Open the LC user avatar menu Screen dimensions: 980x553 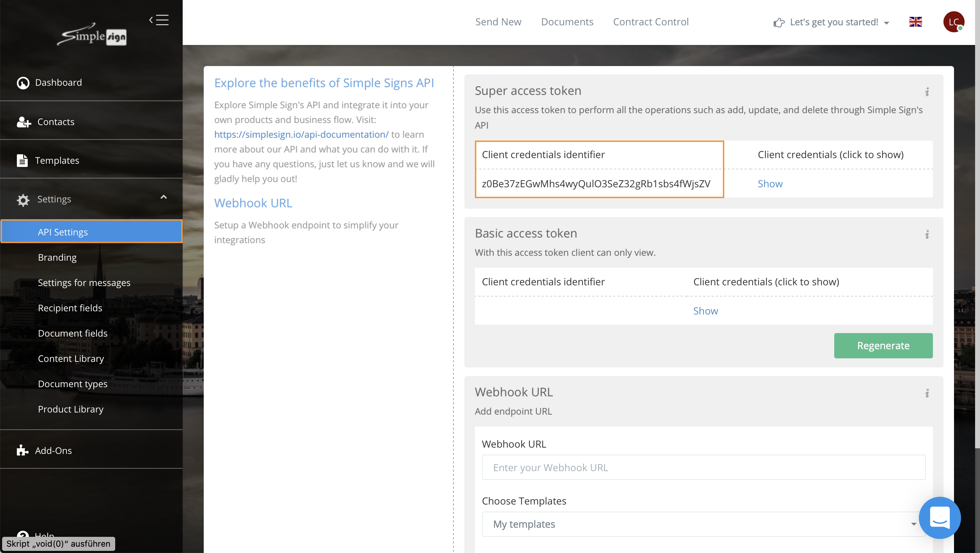coord(953,22)
